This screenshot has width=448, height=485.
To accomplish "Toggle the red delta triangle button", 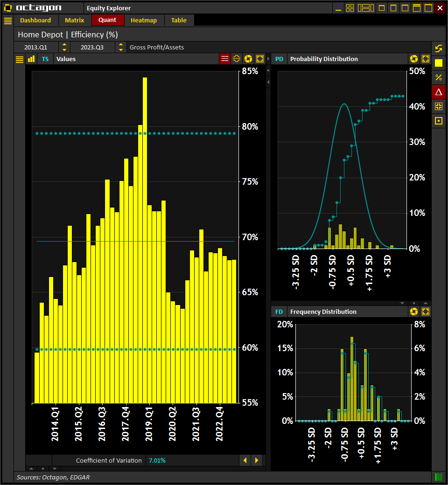I will [439, 92].
